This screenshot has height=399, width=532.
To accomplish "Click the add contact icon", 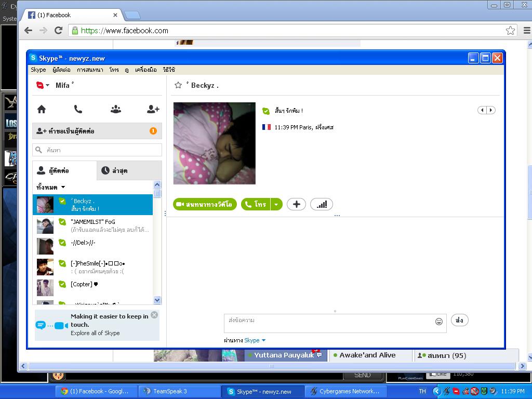I will pyautogui.click(x=153, y=109).
